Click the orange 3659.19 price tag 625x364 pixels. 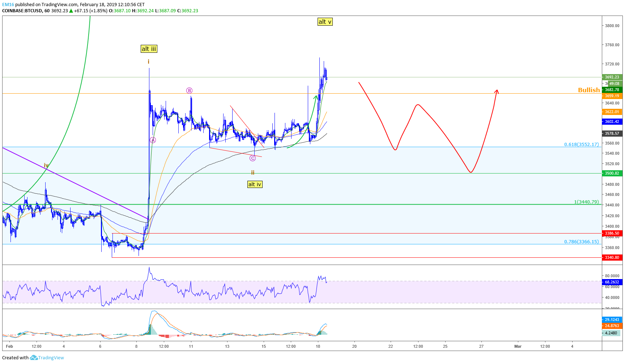click(612, 96)
